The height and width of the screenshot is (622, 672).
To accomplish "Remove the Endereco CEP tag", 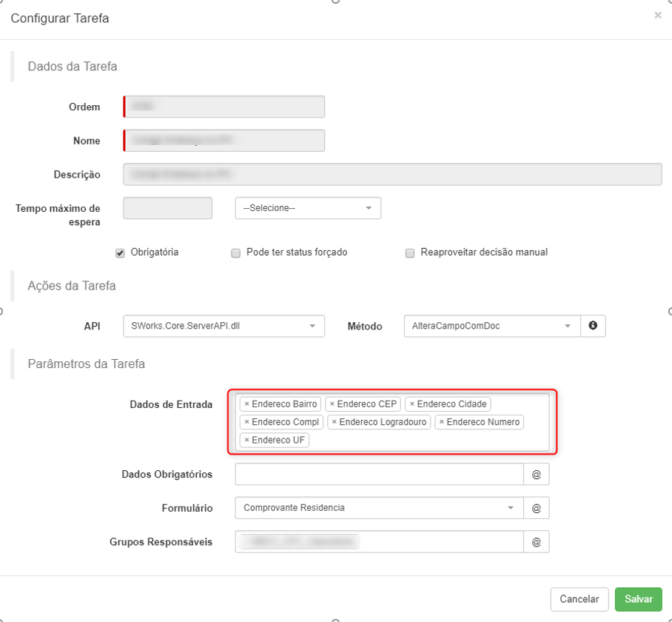I will [332, 404].
